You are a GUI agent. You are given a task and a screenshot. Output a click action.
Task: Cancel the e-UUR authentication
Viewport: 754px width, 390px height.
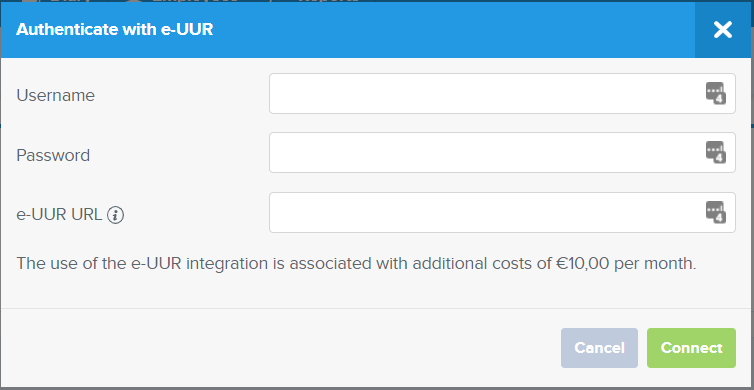point(599,348)
